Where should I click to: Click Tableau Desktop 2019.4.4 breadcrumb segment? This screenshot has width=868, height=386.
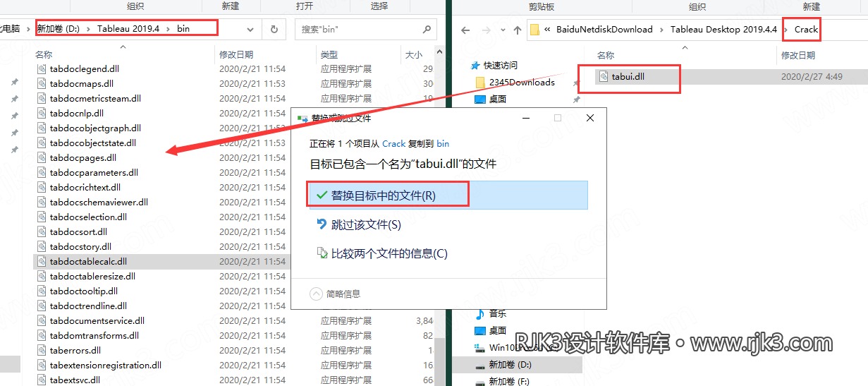tap(723, 30)
